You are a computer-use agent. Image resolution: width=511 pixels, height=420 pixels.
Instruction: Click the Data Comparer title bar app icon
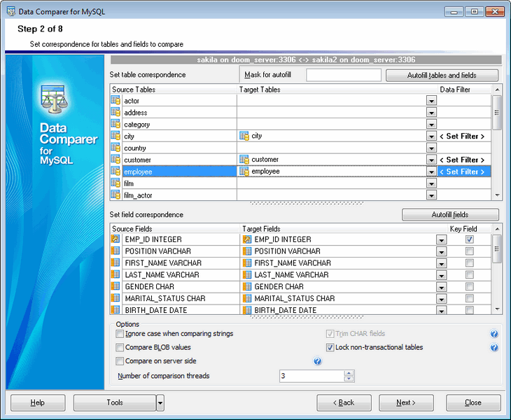11,12
